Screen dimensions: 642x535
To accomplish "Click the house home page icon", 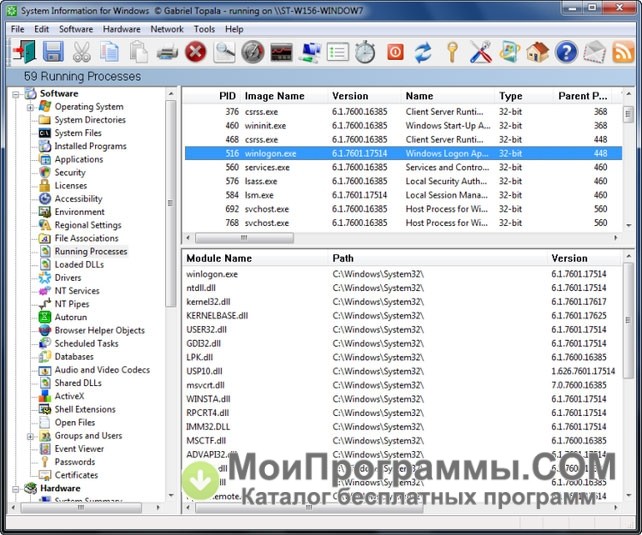I will coord(538,52).
